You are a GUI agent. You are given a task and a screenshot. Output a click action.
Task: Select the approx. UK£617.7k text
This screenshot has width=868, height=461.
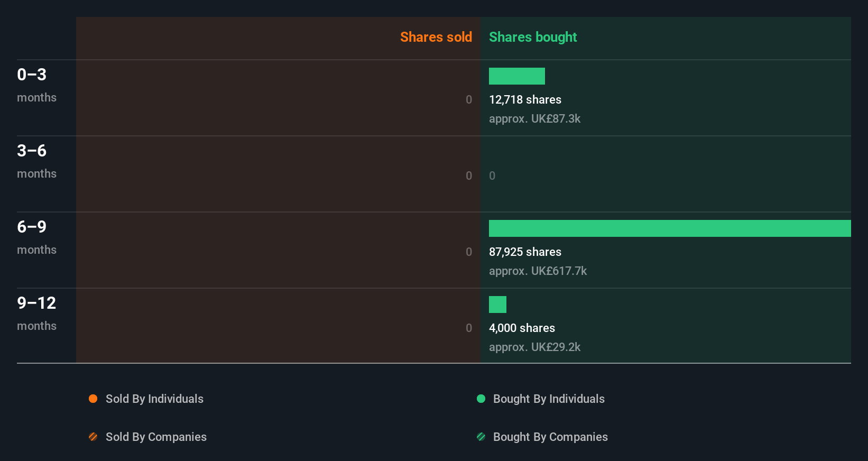(x=538, y=271)
